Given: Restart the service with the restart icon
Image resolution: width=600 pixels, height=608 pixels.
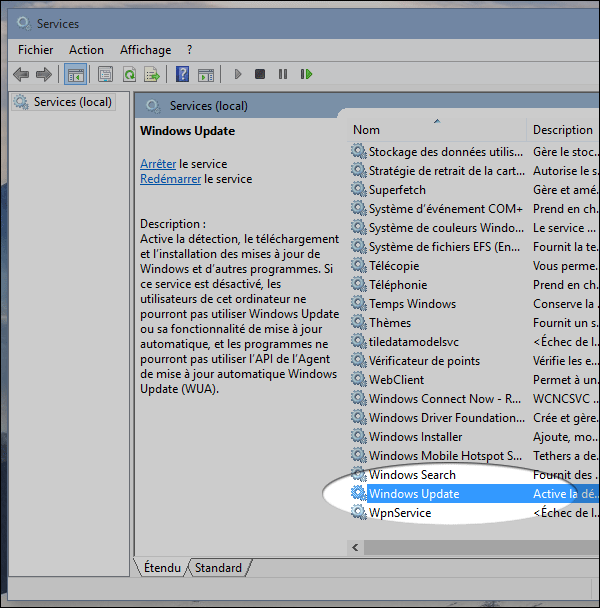Looking at the screenshot, I should tap(306, 74).
